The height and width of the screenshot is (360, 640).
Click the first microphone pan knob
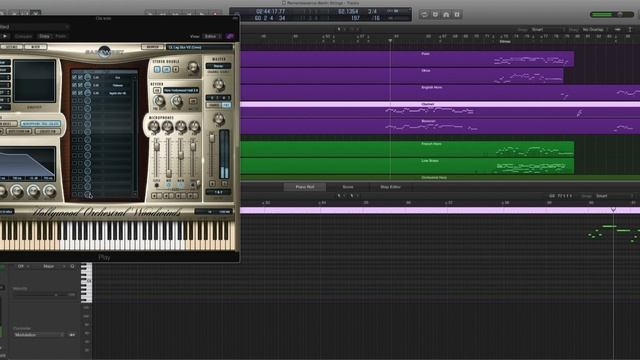pos(153,127)
